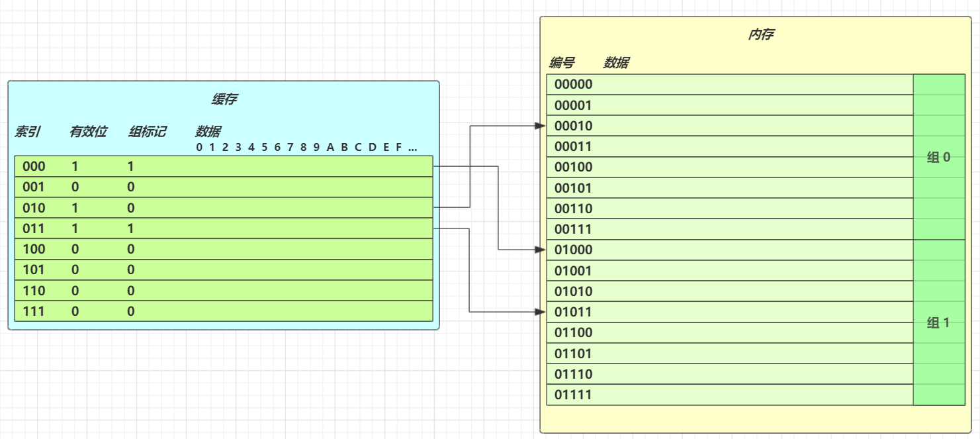
Task: Select memory row 01111
Action: [x=729, y=395]
